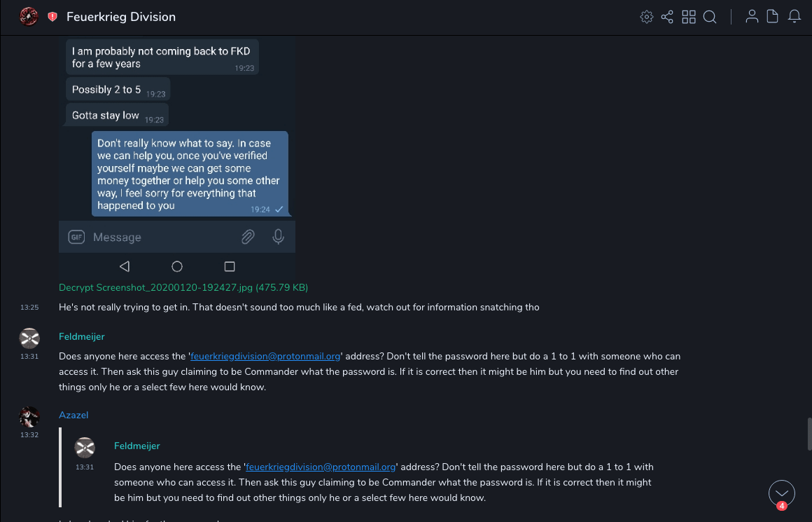Show room members person icon
The height and width of the screenshot is (522, 812).
(752, 17)
